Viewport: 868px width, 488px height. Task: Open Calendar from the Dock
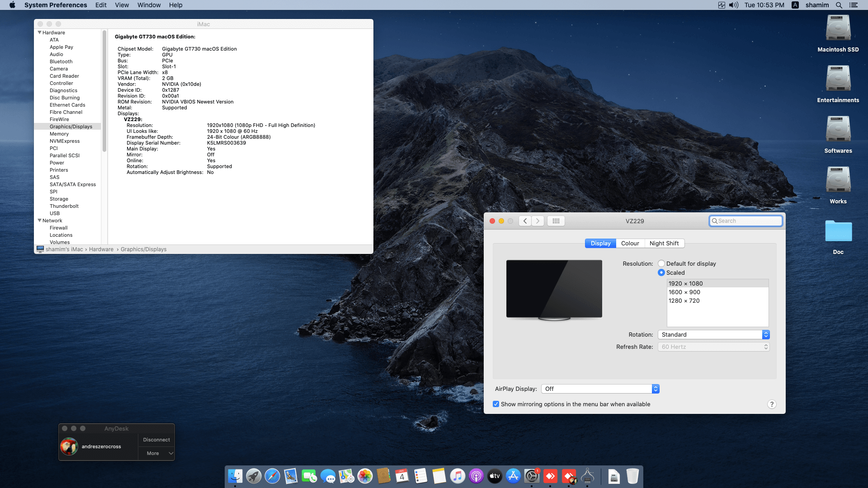click(402, 476)
